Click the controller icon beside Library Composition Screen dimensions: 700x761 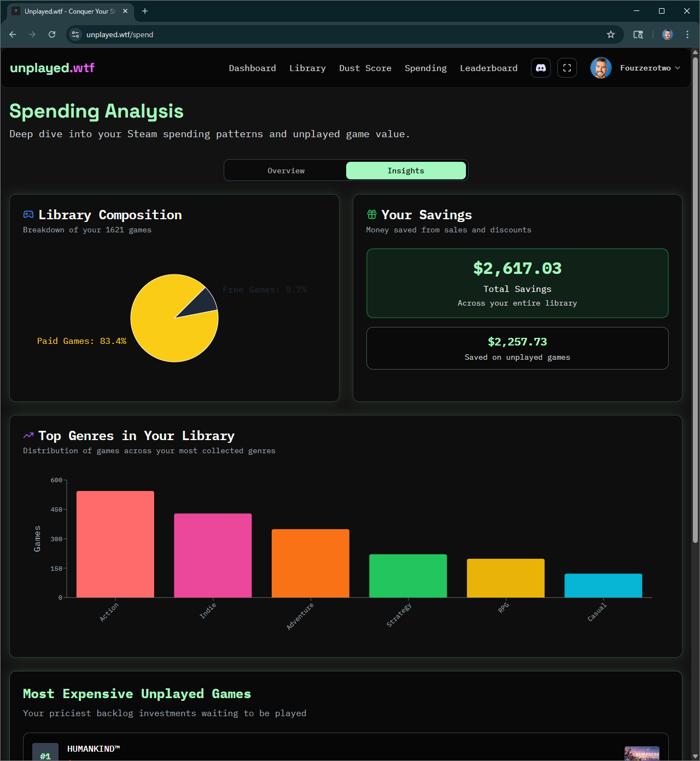pyautogui.click(x=28, y=215)
